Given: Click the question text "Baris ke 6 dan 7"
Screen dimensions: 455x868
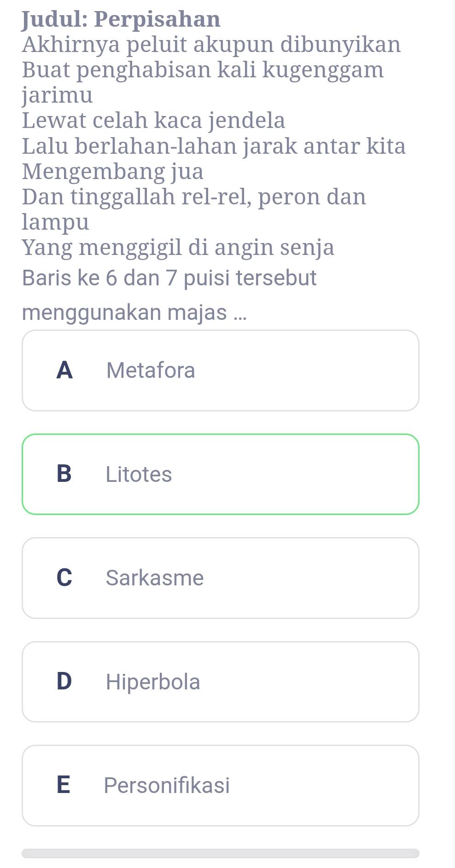Looking at the screenshot, I should (x=169, y=278).
